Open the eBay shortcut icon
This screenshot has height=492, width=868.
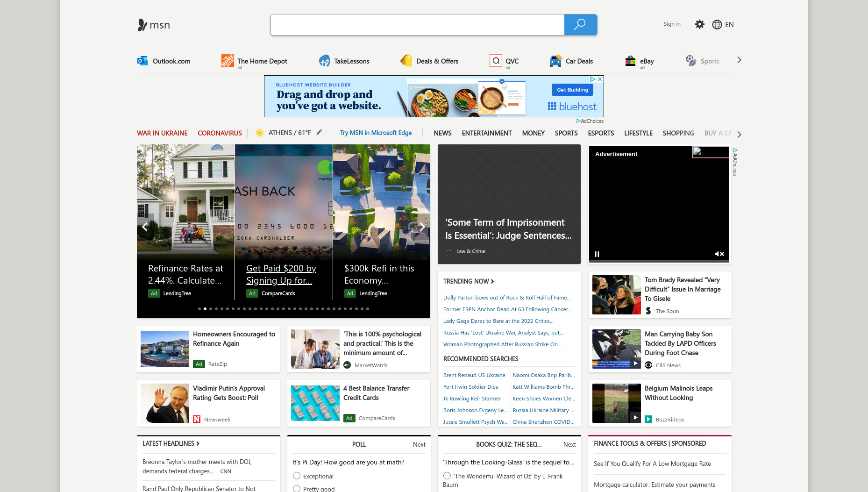(x=630, y=61)
